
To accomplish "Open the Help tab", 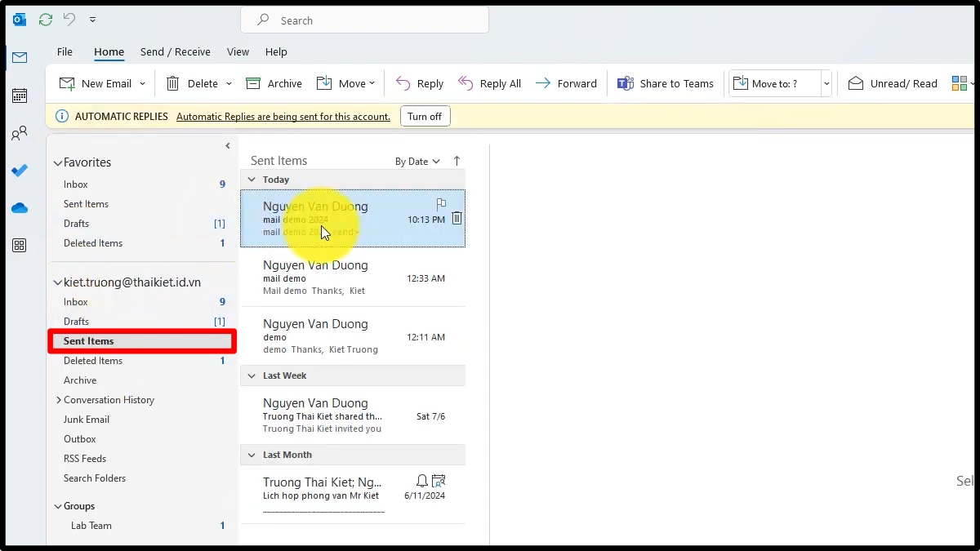I will [x=276, y=51].
